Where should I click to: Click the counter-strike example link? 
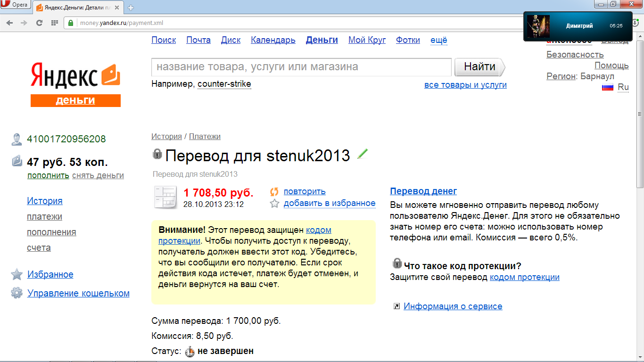(x=224, y=84)
